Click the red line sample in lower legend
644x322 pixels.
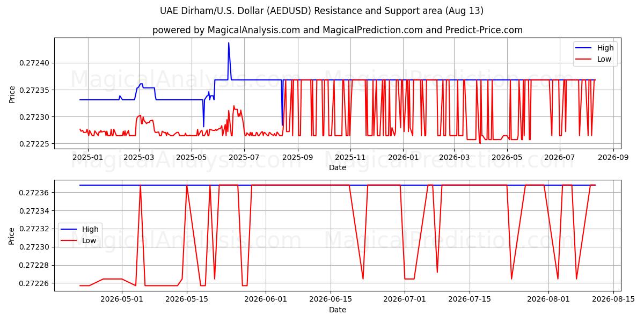tap(69, 240)
